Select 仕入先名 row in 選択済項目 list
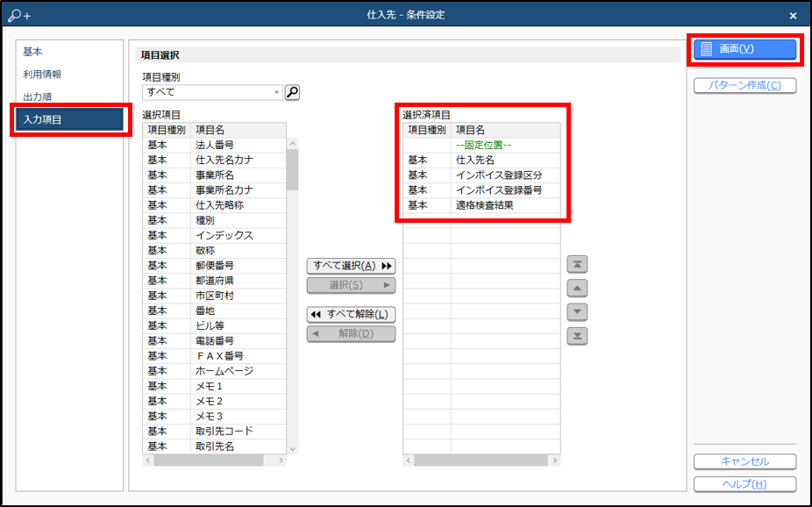 (481, 160)
